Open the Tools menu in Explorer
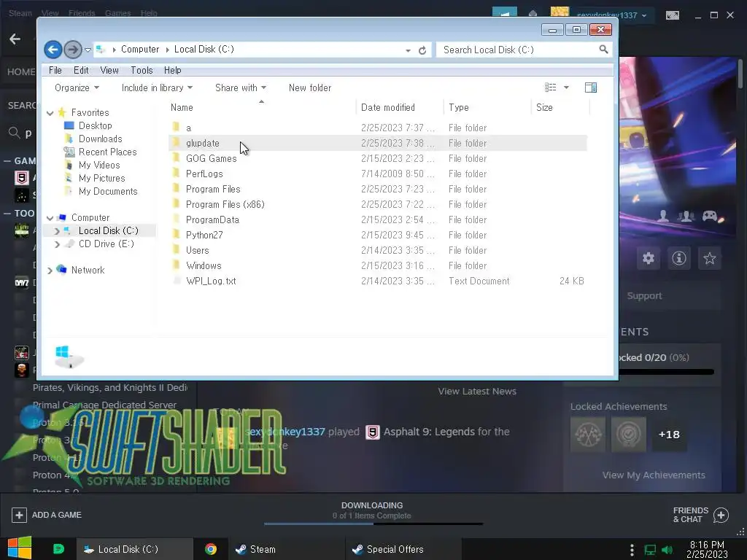 click(x=142, y=70)
